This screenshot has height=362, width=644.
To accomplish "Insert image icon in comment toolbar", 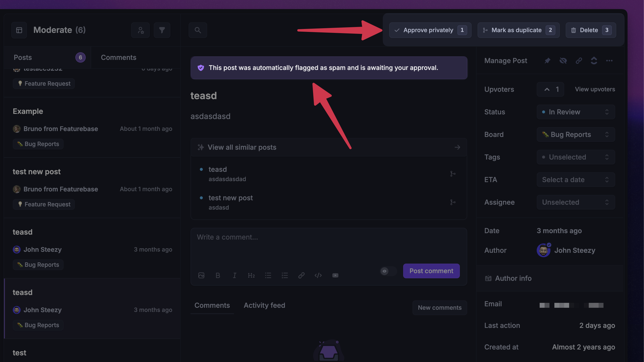I will pos(201,275).
